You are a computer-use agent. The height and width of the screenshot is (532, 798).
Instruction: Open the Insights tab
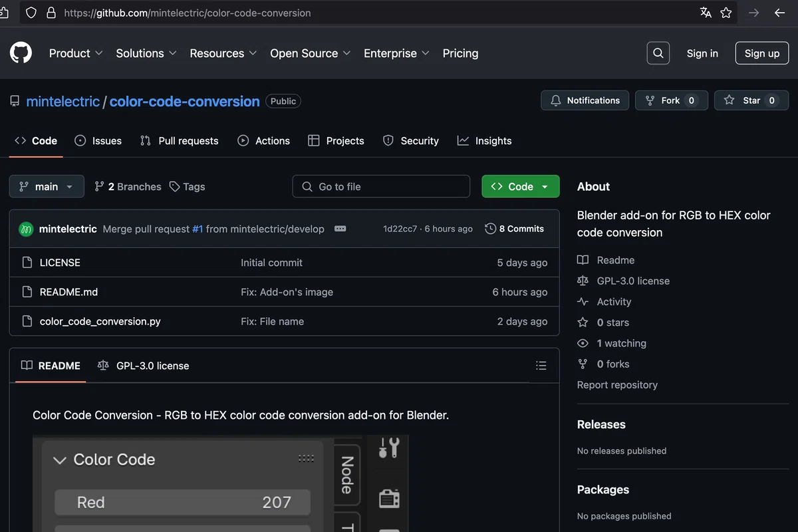pos(485,141)
